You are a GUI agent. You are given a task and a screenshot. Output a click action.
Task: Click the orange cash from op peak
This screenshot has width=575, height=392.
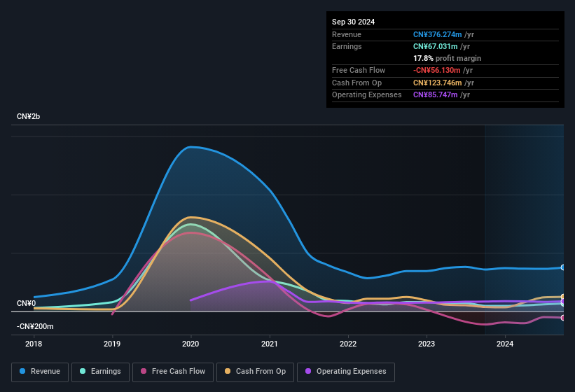(191, 217)
